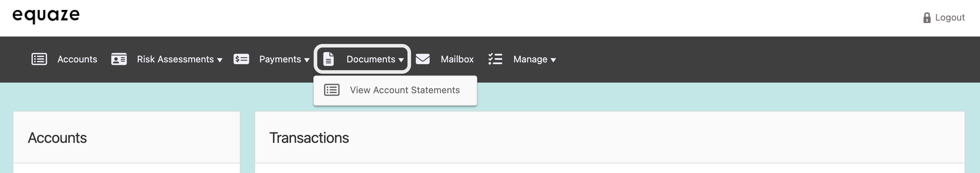Click the Payments menu label

click(x=280, y=60)
